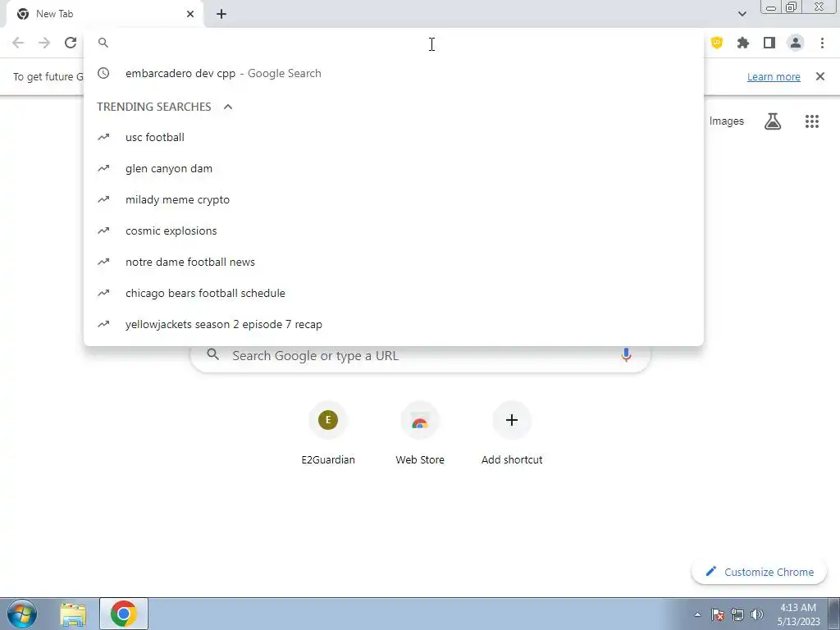Choose notre dame football news suggestion
This screenshot has height=630, width=840.
394,262
